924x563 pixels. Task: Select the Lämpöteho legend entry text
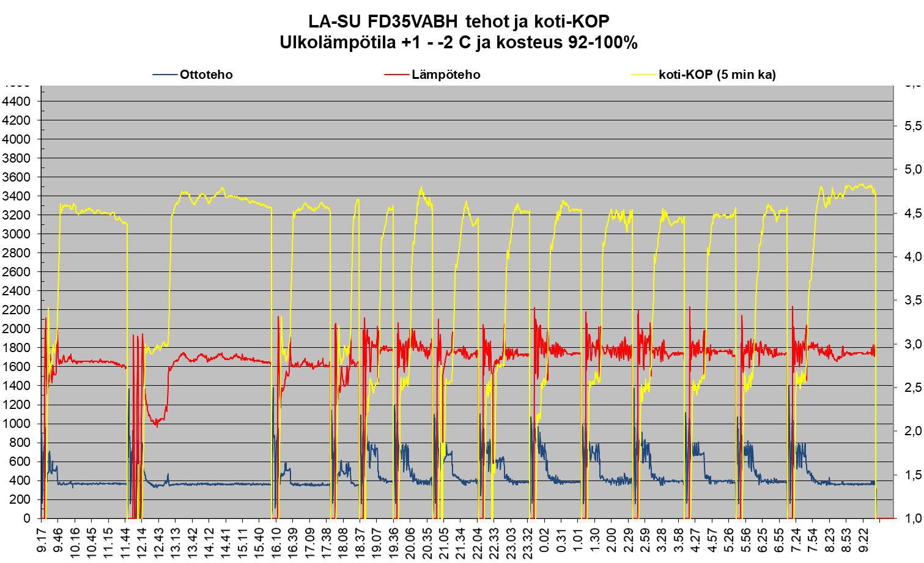point(446,75)
